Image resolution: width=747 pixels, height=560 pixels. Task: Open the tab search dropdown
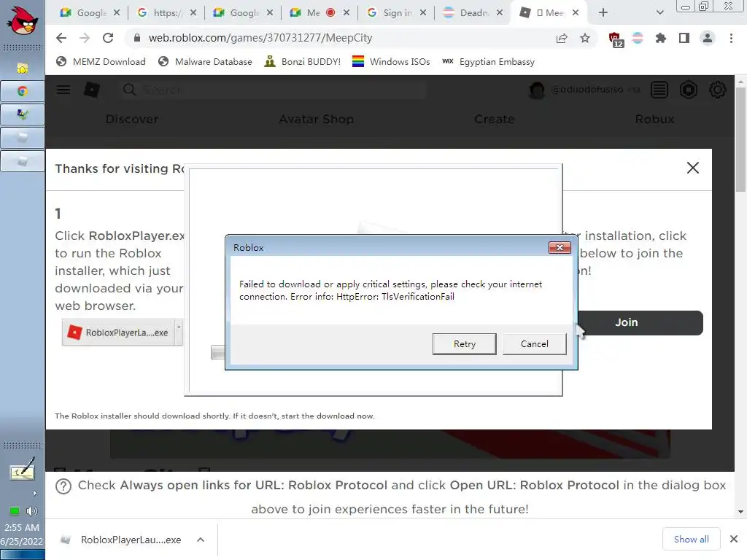click(659, 13)
